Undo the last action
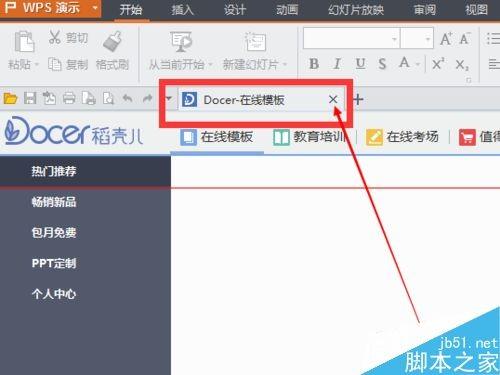 tap(127, 98)
